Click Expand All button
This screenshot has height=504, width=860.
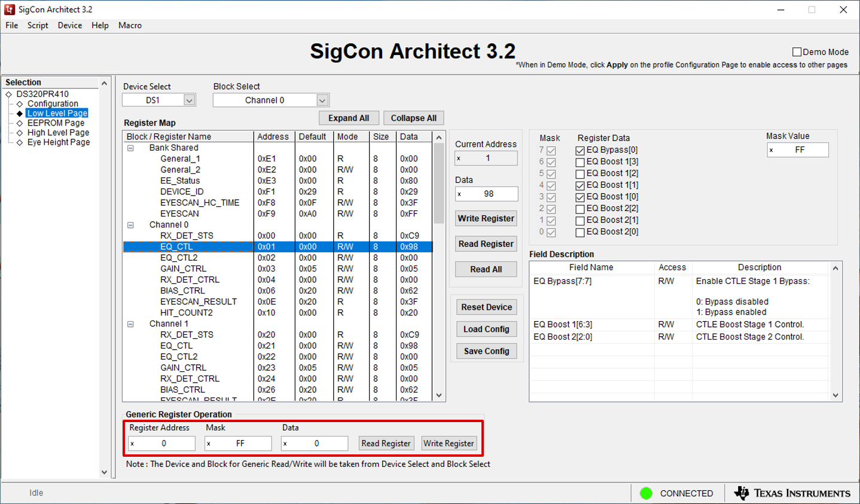(349, 118)
